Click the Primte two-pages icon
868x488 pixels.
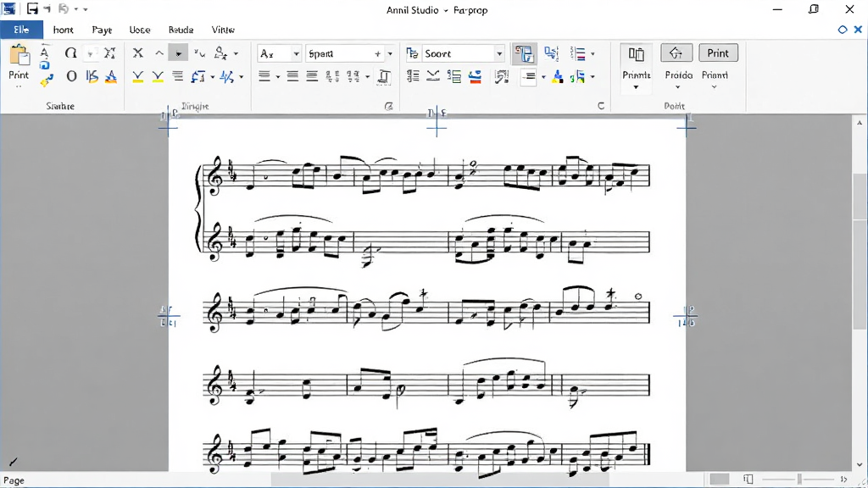pyautogui.click(x=636, y=53)
